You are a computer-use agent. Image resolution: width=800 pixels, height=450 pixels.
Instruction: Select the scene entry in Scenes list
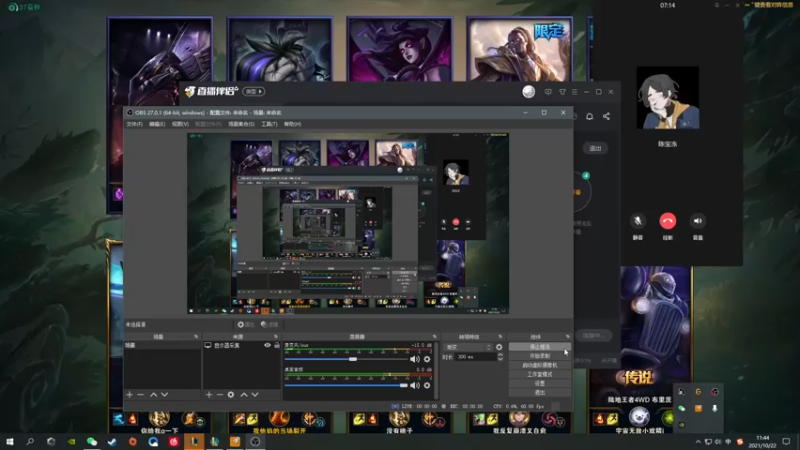coord(162,345)
